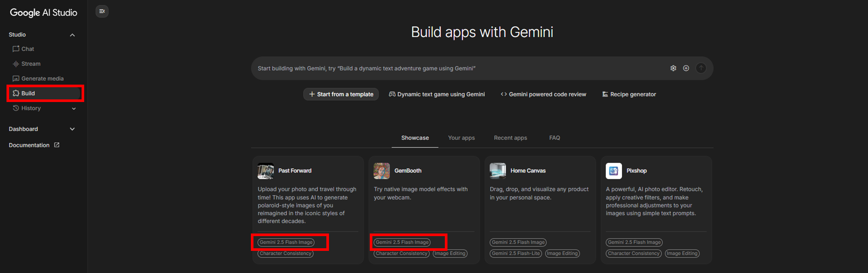
Task: Click the GemBooth title text
Action: coord(408,171)
